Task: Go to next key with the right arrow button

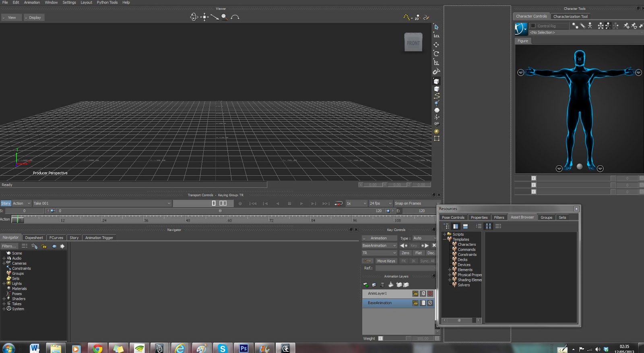Action: point(425,245)
